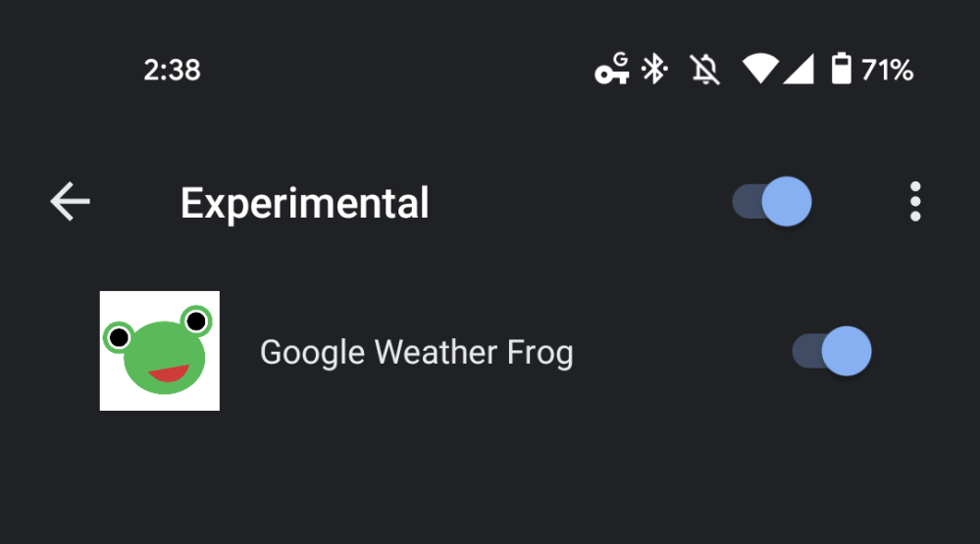Click the frog's red mouth in thumbnail
Screen dimensions: 980x544
click(168, 373)
